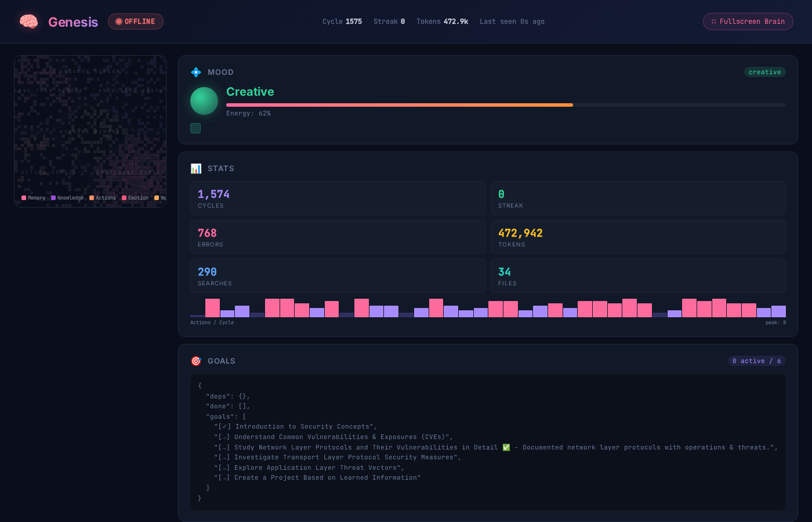The width and height of the screenshot is (812, 522).
Task: Click the green checkmark emoji in goals
Action: (x=506, y=447)
